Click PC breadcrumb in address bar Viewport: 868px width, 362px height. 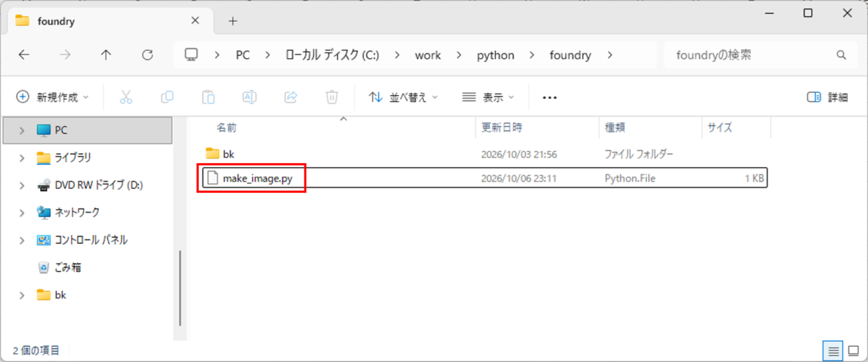click(243, 55)
